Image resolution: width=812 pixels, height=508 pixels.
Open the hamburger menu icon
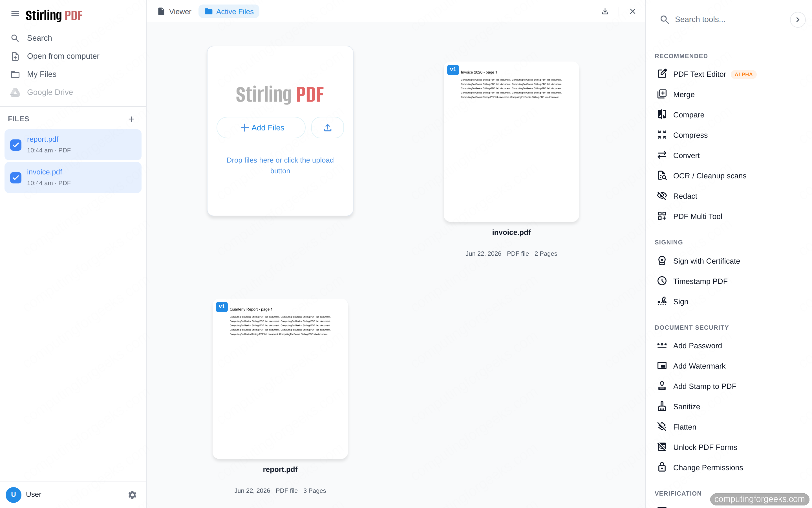click(x=15, y=14)
